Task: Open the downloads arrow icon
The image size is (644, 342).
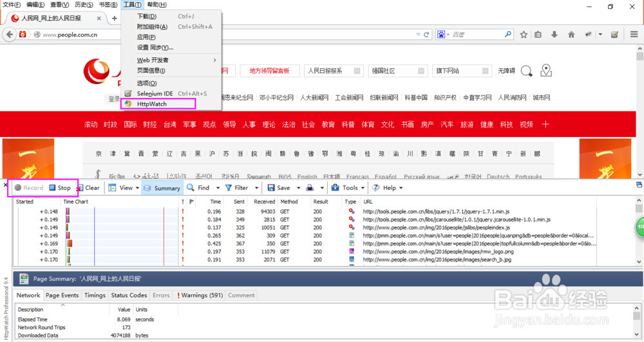Action: [x=554, y=35]
